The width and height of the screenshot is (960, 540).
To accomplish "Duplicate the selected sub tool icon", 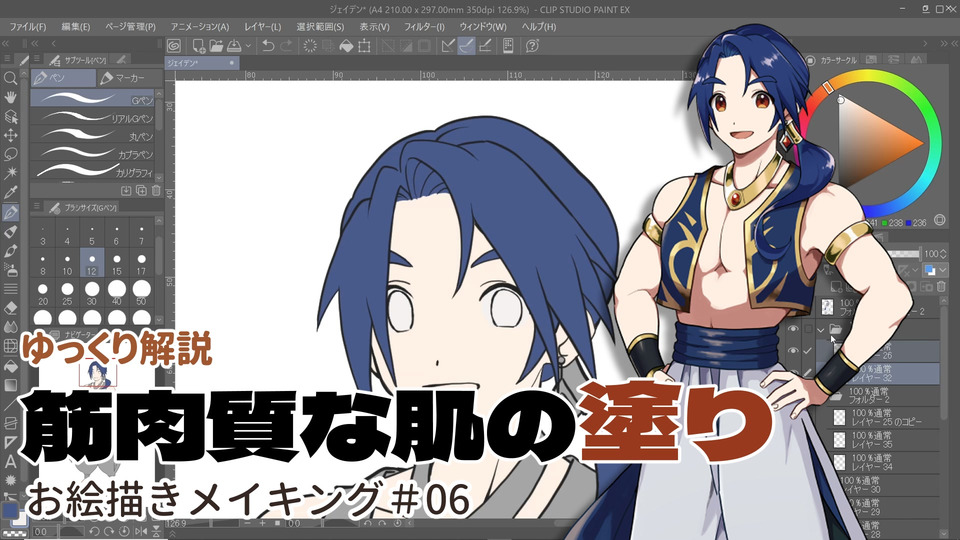I will pyautogui.click(x=141, y=190).
